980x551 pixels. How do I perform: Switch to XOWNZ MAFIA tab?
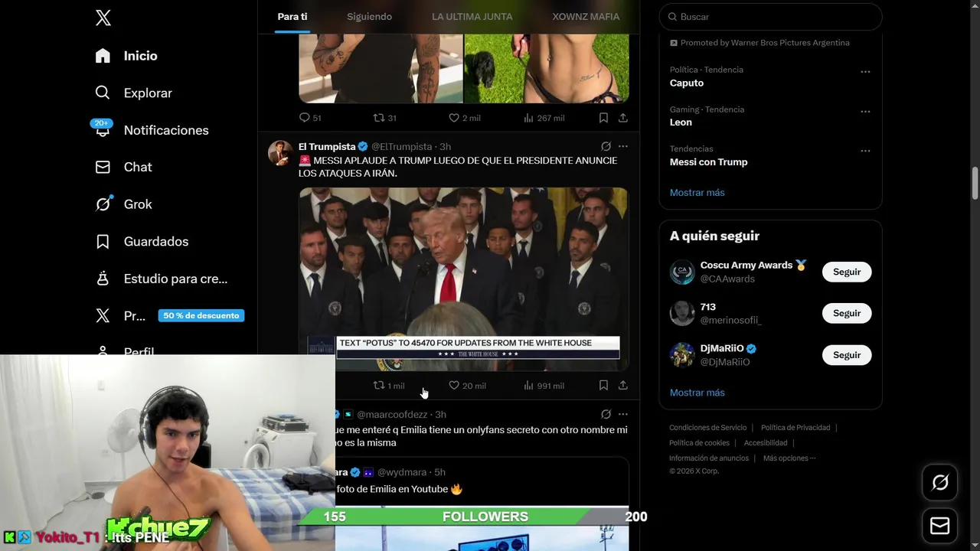coord(586,16)
